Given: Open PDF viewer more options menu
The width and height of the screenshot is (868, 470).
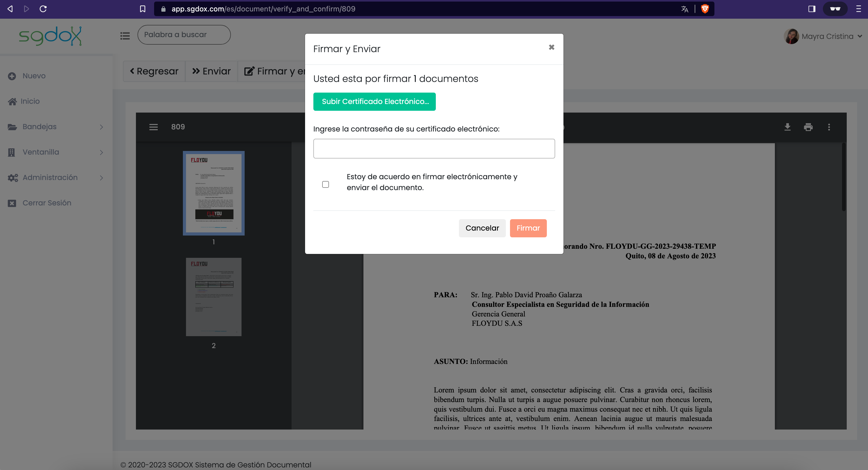Looking at the screenshot, I should (x=829, y=127).
